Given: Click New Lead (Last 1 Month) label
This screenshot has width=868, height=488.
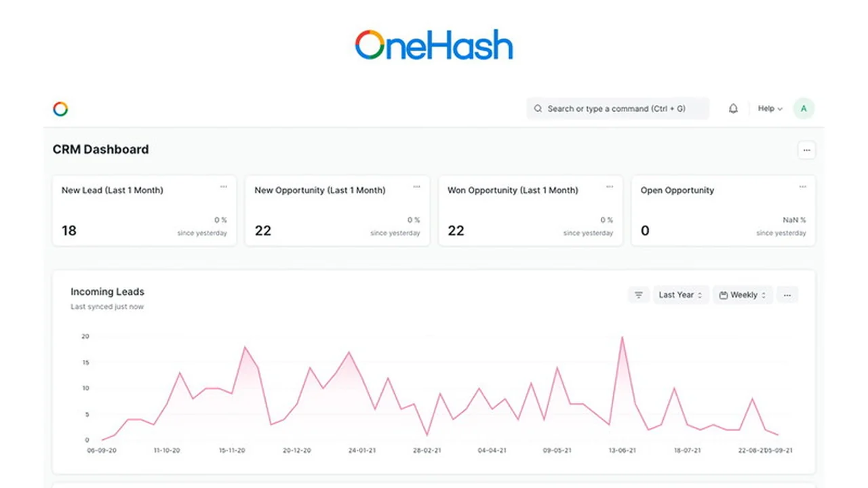Looking at the screenshot, I should tap(113, 190).
